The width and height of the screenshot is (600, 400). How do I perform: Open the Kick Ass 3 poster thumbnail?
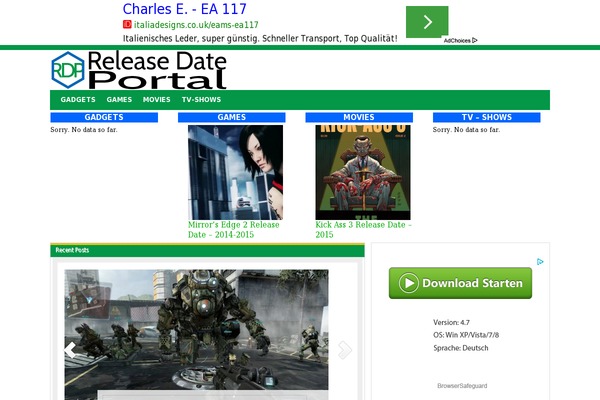click(x=363, y=172)
